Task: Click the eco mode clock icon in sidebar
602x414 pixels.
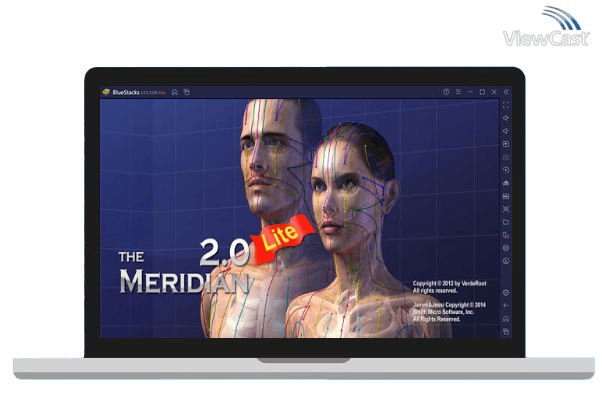Action: click(x=506, y=261)
